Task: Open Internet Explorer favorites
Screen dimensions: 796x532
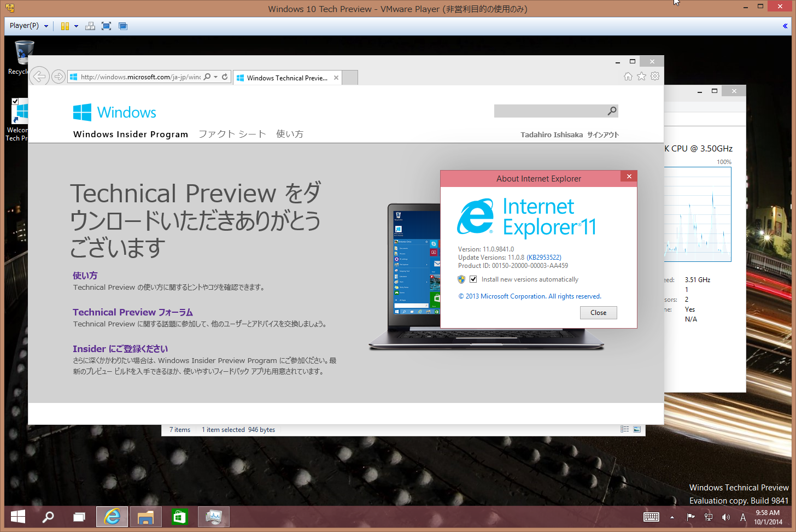Action: point(641,77)
